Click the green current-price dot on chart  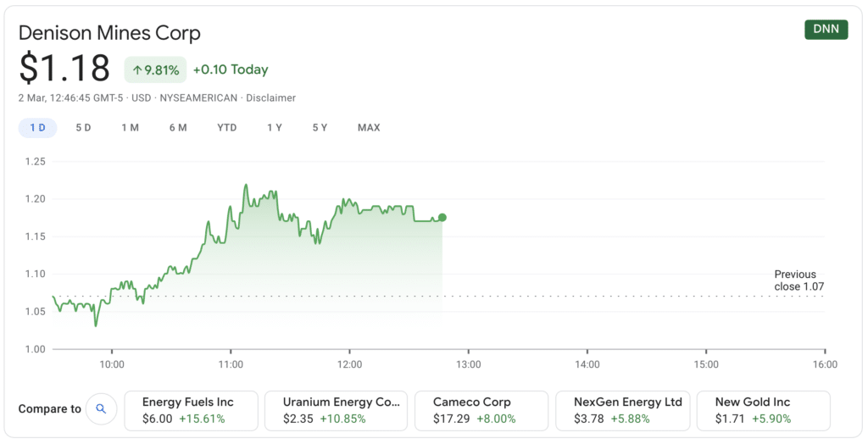442,218
